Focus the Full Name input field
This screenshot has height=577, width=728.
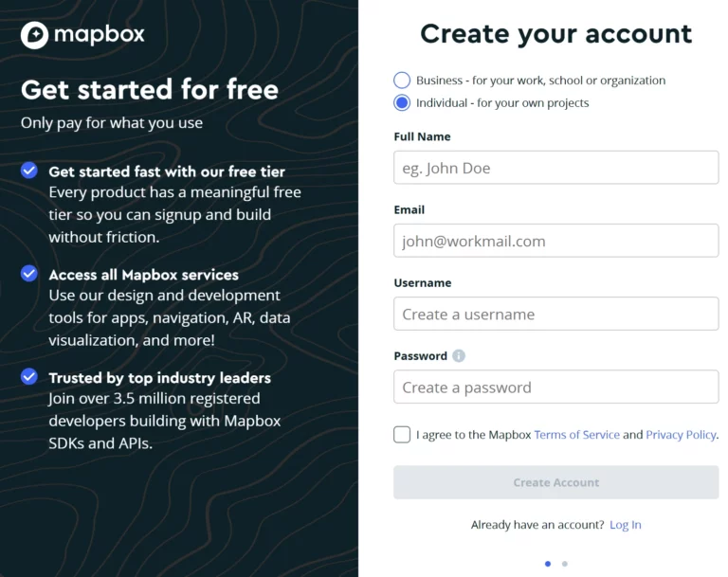(556, 168)
